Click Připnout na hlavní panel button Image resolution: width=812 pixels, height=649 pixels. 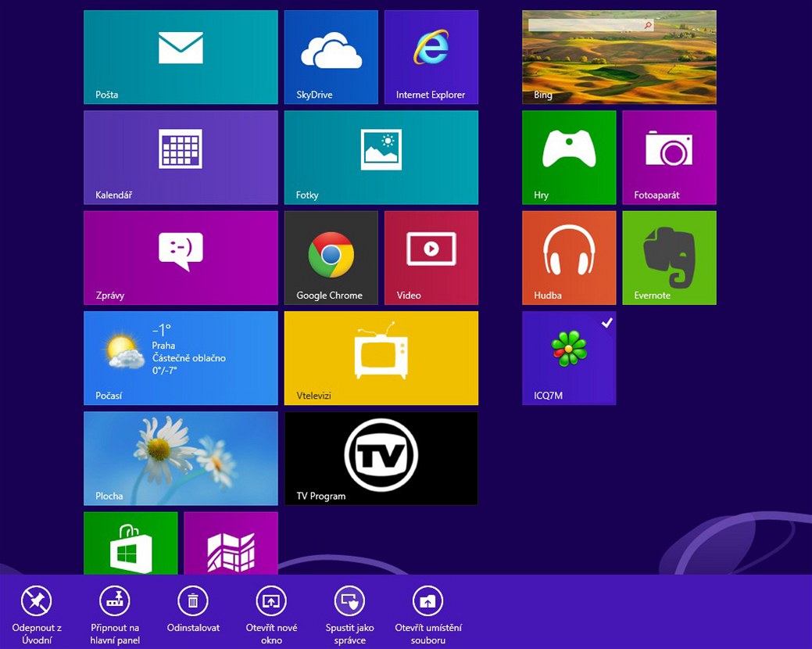(x=115, y=615)
